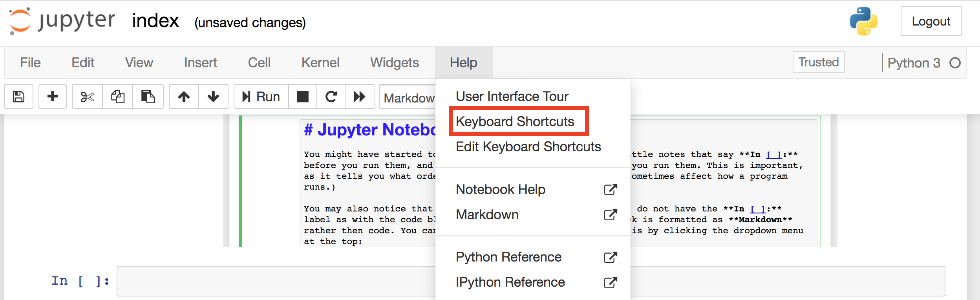The height and width of the screenshot is (300, 980).
Task: Open the Edit menu
Action: (x=83, y=62)
